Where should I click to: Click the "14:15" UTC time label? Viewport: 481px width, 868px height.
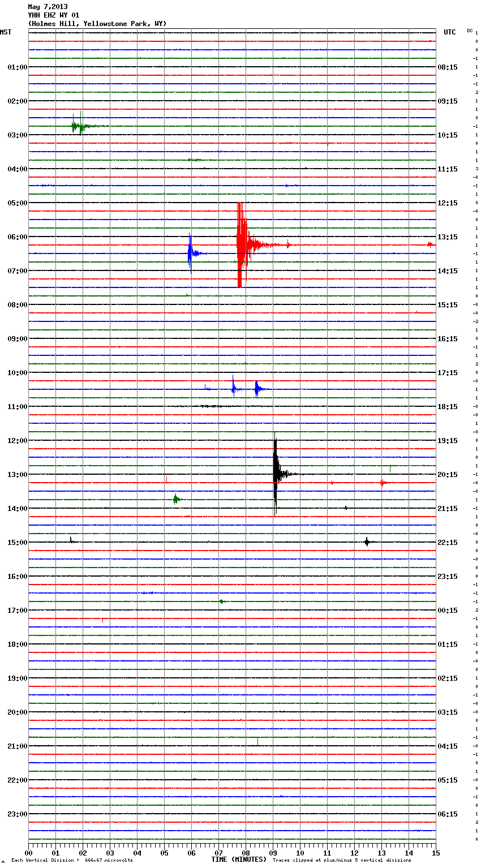pos(448,270)
